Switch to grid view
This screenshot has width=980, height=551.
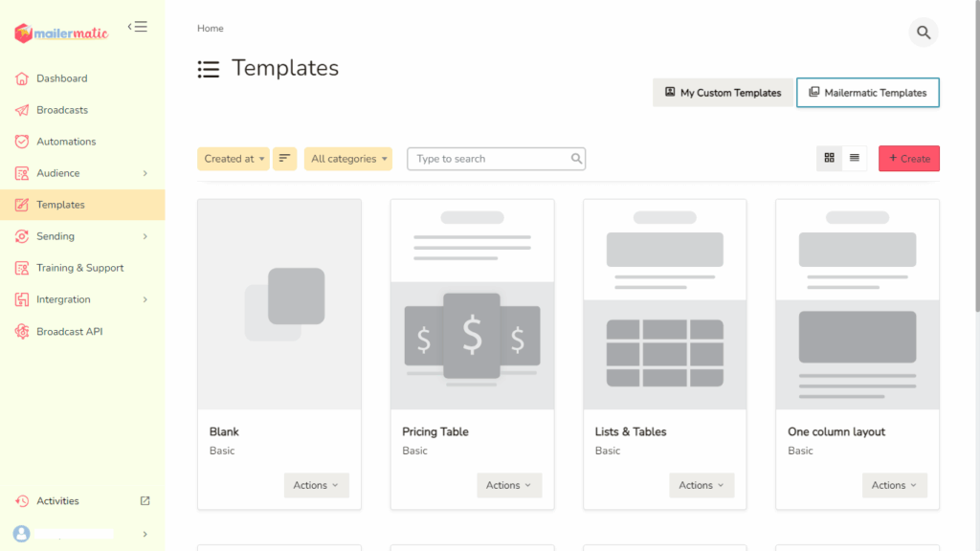pyautogui.click(x=830, y=158)
